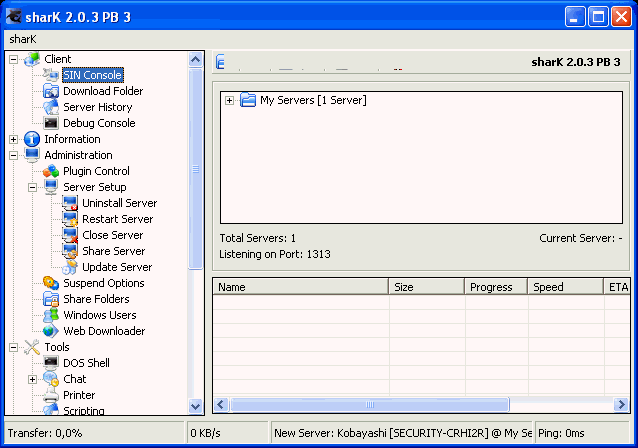Select the Windows Users icon
The image size is (638, 448).
point(51,315)
